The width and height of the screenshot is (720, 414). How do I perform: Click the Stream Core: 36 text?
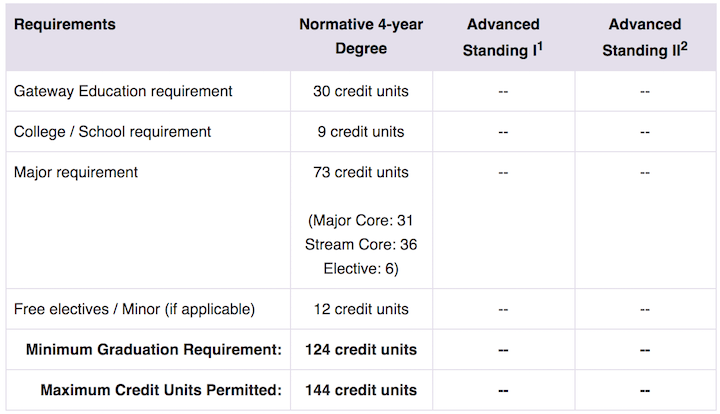[x=360, y=245]
